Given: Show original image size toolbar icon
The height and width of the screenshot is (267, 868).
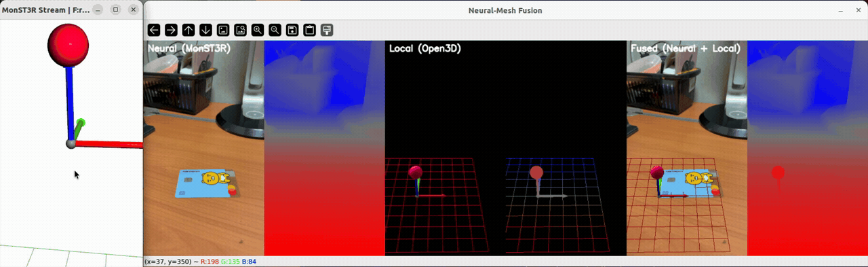Looking at the screenshot, I should coord(223,30).
